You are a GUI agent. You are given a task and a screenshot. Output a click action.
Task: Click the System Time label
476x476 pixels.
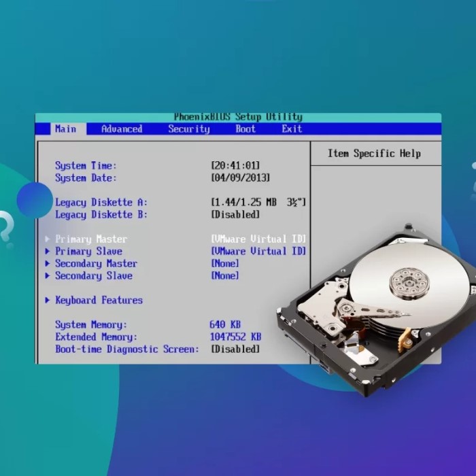86,166
